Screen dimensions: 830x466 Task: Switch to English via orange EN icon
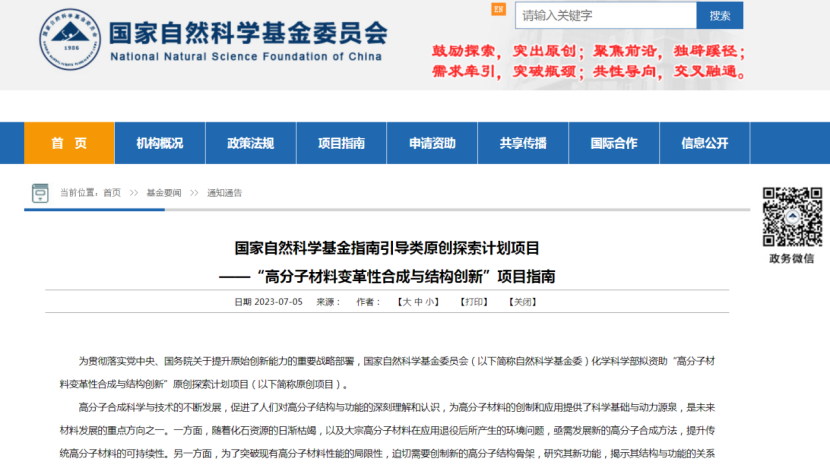coord(499,10)
